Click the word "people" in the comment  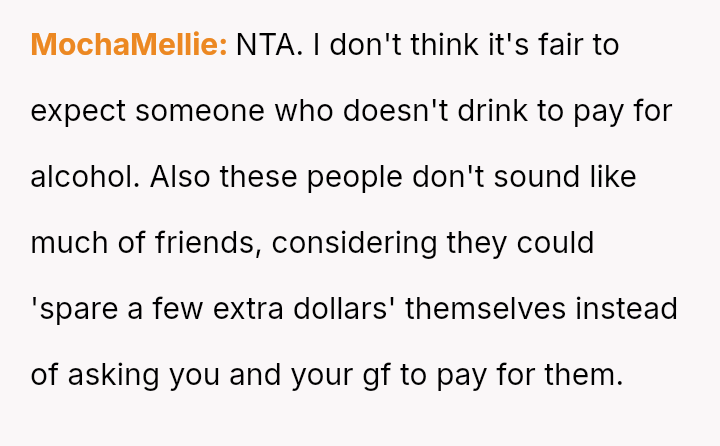point(348,177)
